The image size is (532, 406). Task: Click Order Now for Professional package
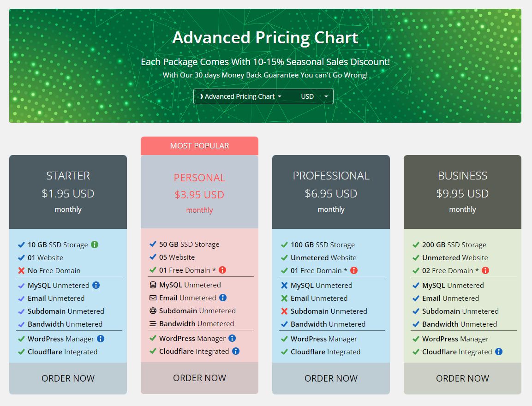click(x=331, y=378)
